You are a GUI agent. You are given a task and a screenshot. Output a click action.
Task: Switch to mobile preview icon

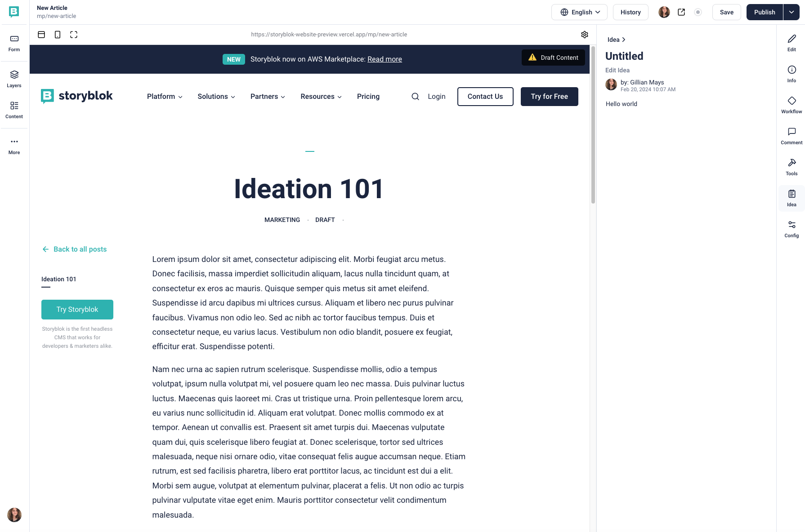(58, 35)
